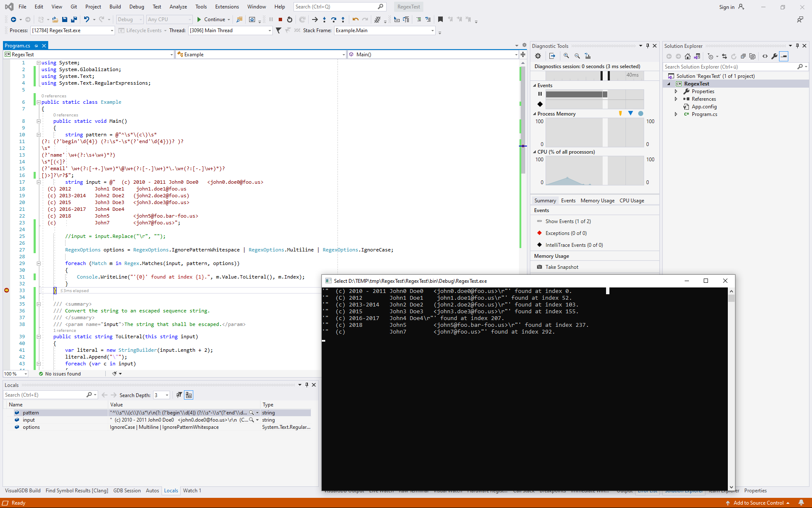Toggle the breakpoint on line 33

(x=6, y=290)
